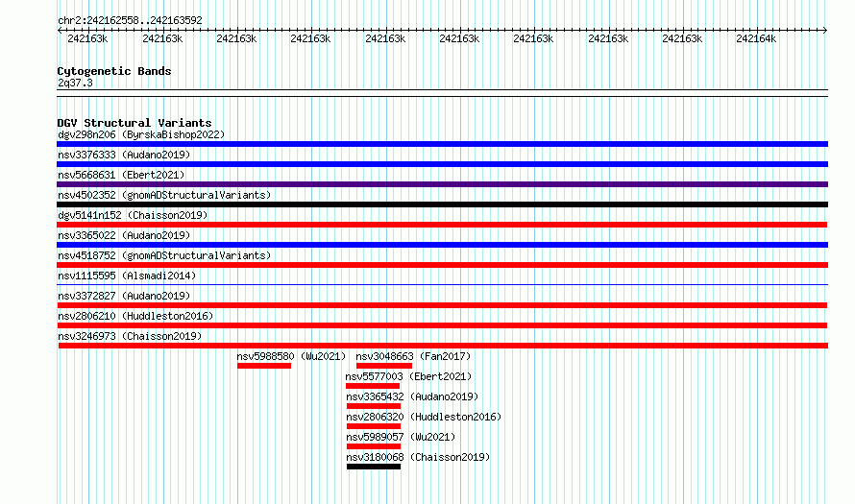855x504 pixels.
Task: Click the dgv298n206 (ByrskaBishop2022) label
Action: tap(141, 134)
